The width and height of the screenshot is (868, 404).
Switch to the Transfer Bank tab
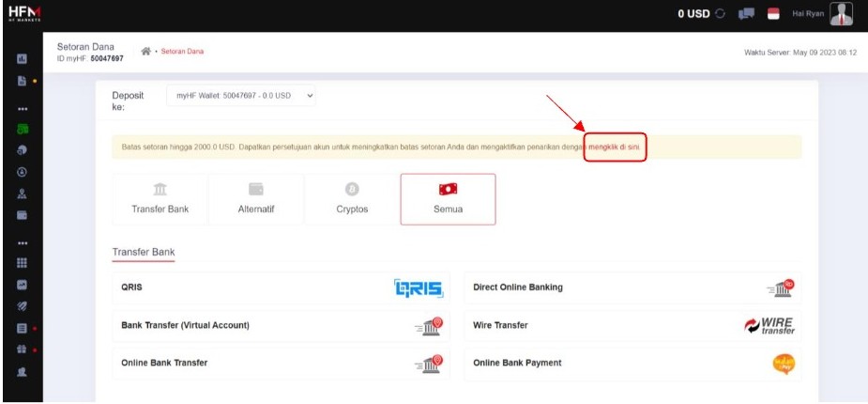160,198
